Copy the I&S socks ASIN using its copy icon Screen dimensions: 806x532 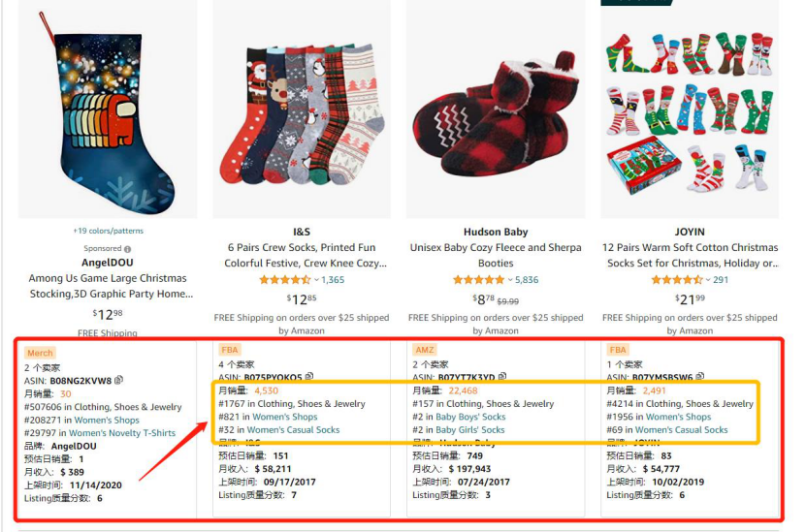[309, 377]
